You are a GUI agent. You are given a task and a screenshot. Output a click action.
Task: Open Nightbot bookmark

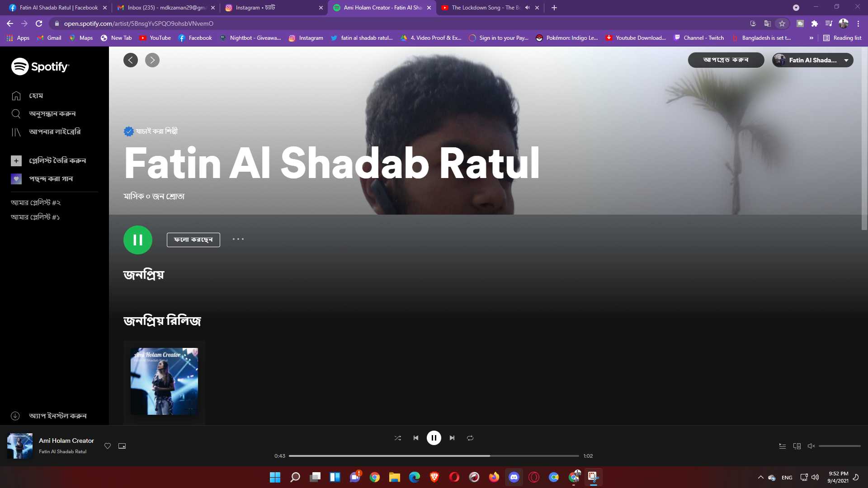tap(250, 38)
